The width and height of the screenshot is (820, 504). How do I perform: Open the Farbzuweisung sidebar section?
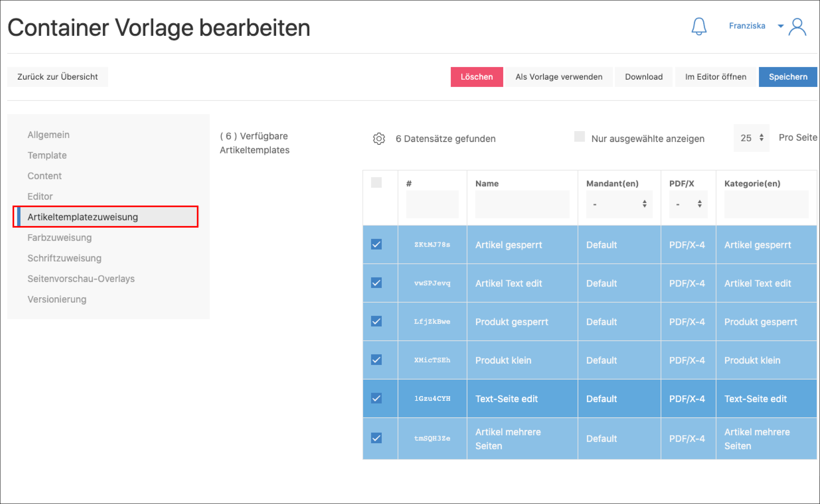click(x=59, y=238)
